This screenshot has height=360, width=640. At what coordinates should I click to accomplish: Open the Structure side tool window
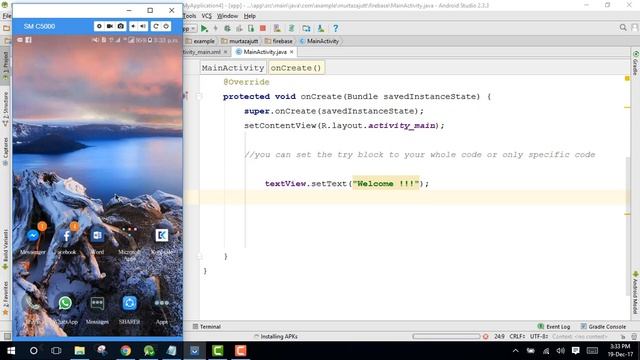(x=5, y=109)
